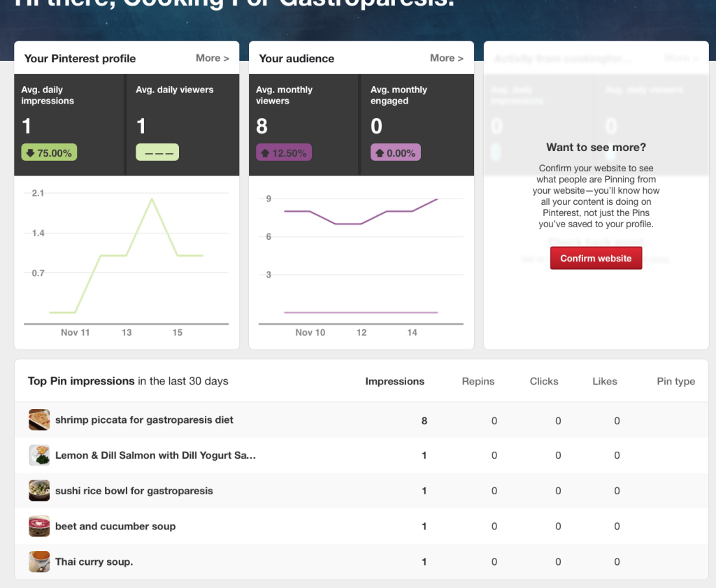Click the Confirm website button
This screenshot has height=588, width=716.
coord(596,258)
